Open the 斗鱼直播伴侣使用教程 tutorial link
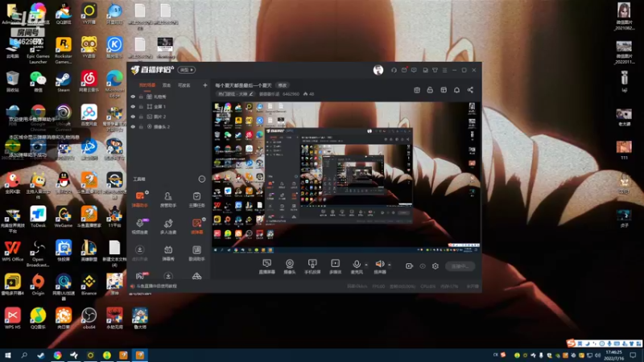This screenshot has height=362, width=644. click(x=156, y=286)
